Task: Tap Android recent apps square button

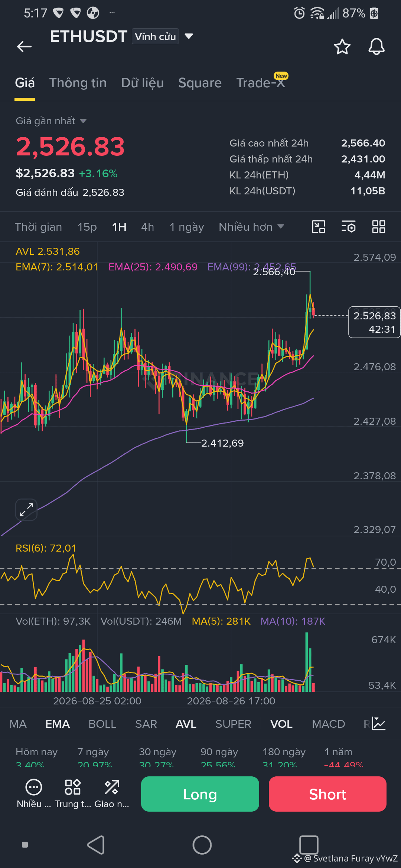Action: point(309,845)
